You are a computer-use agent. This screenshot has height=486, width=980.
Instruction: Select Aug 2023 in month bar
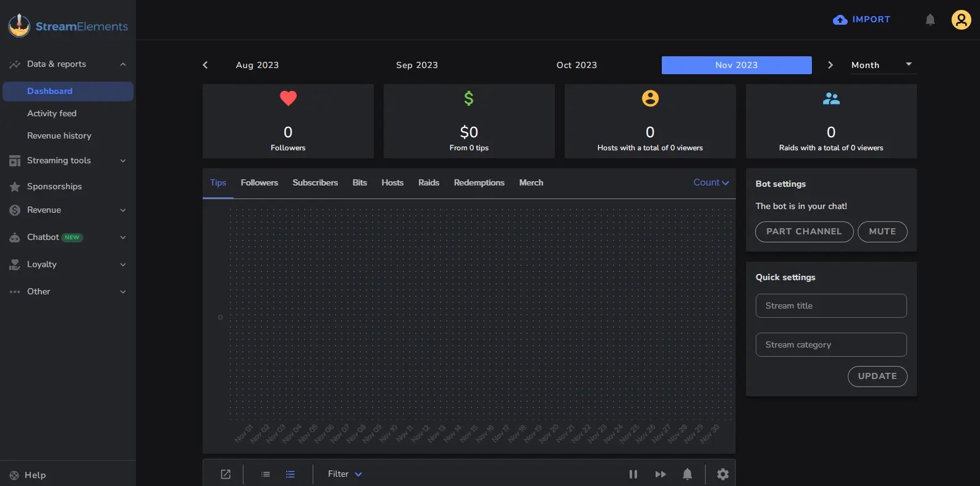pos(258,65)
